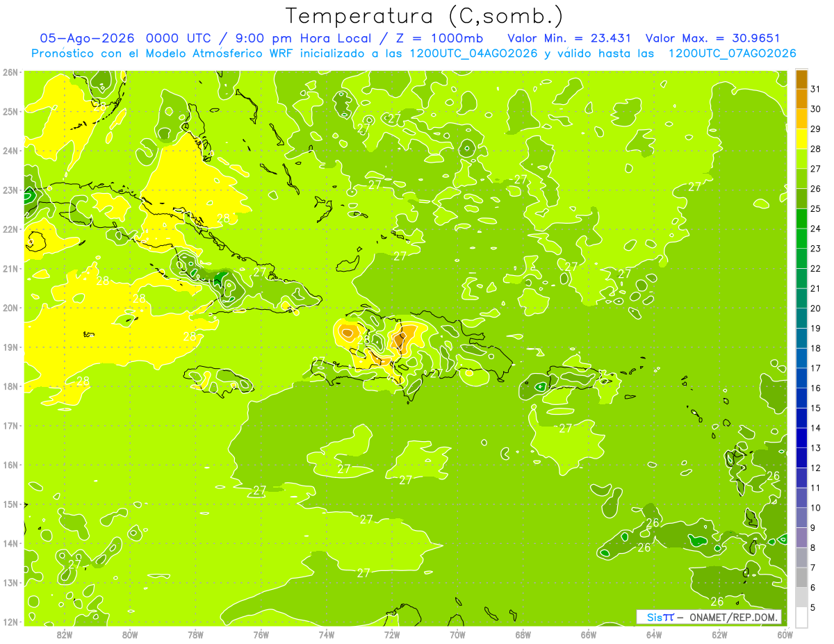This screenshot has height=644, width=834.
Task: Click the longitude axis label '66W'
Action: tap(589, 634)
